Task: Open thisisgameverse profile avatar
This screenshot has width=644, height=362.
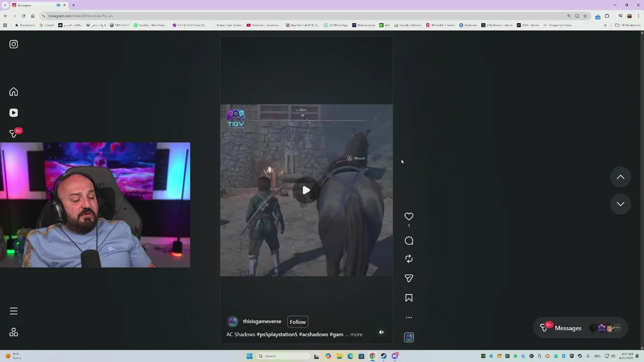Action: tap(232, 322)
